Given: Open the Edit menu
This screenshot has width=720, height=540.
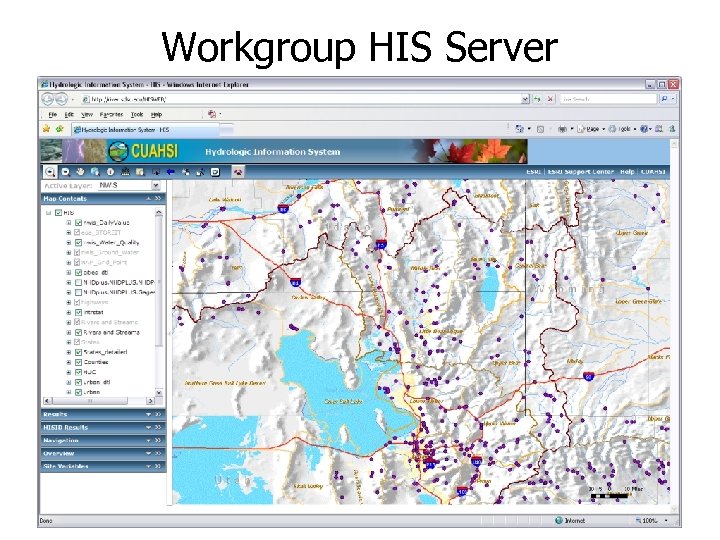Looking at the screenshot, I should [69, 114].
